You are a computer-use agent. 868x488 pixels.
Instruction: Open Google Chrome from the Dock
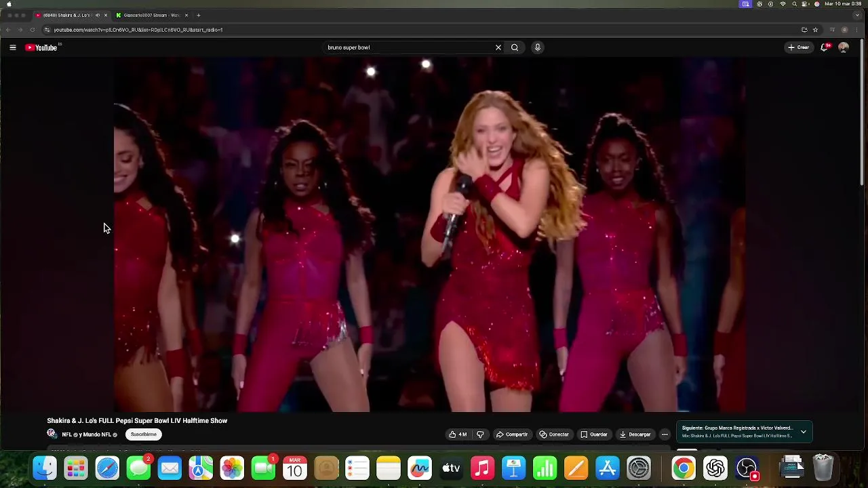tap(684, 468)
